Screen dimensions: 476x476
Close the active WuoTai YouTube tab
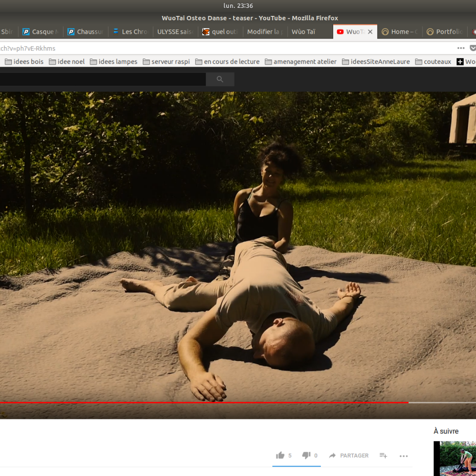pyautogui.click(x=370, y=32)
